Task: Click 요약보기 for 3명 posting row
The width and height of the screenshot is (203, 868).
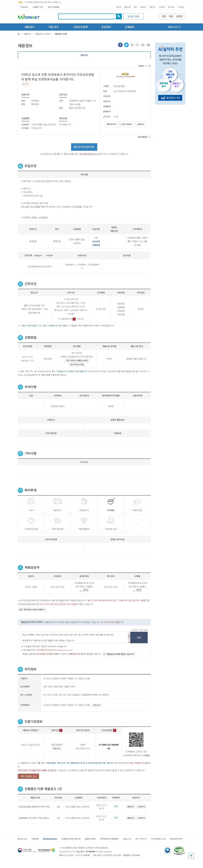Action: pyautogui.click(x=142, y=818)
